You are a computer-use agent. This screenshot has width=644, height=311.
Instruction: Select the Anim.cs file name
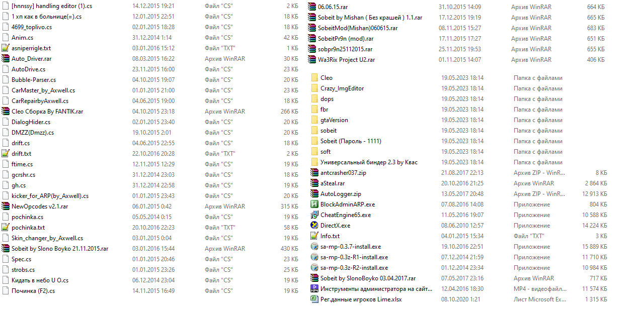coord(23,38)
